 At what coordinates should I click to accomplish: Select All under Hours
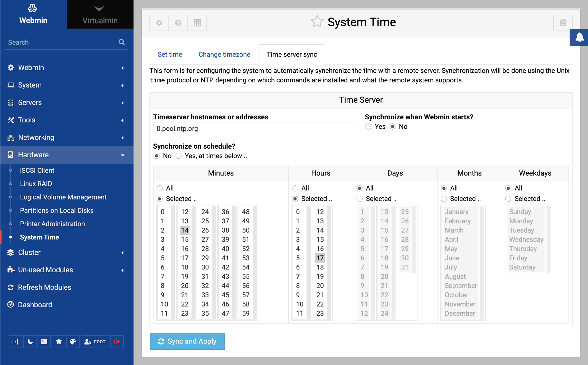pyautogui.click(x=295, y=188)
